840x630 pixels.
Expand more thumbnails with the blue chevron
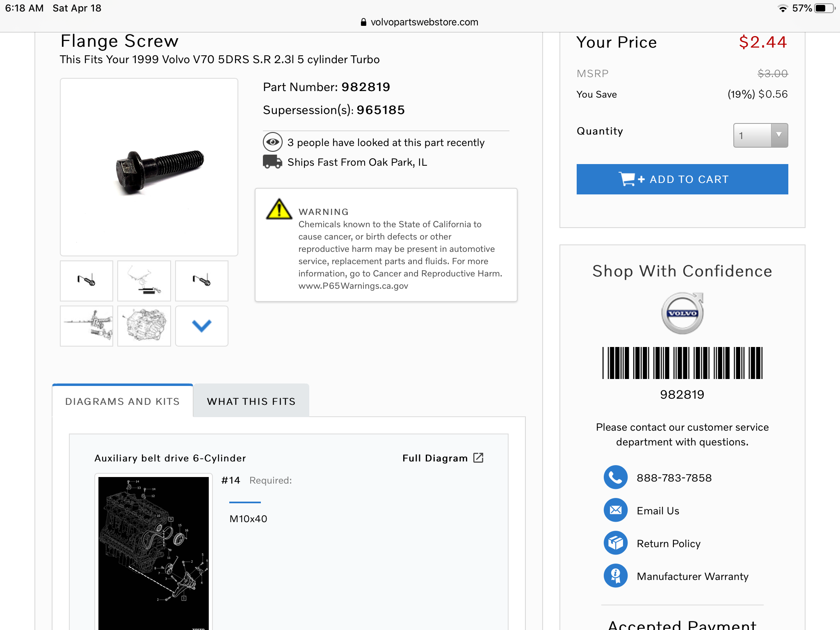pyautogui.click(x=201, y=326)
